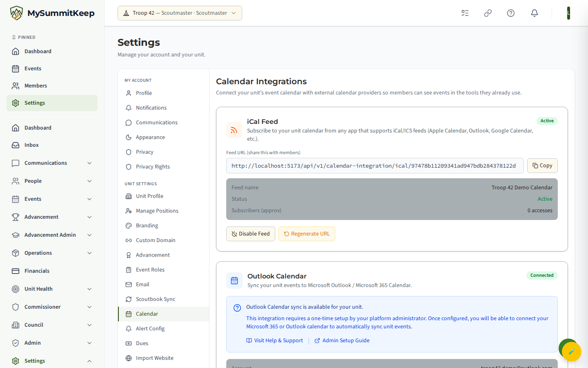Open the checklist icon in top bar
Image resolution: width=588 pixels, height=368 pixels.
coord(465,13)
